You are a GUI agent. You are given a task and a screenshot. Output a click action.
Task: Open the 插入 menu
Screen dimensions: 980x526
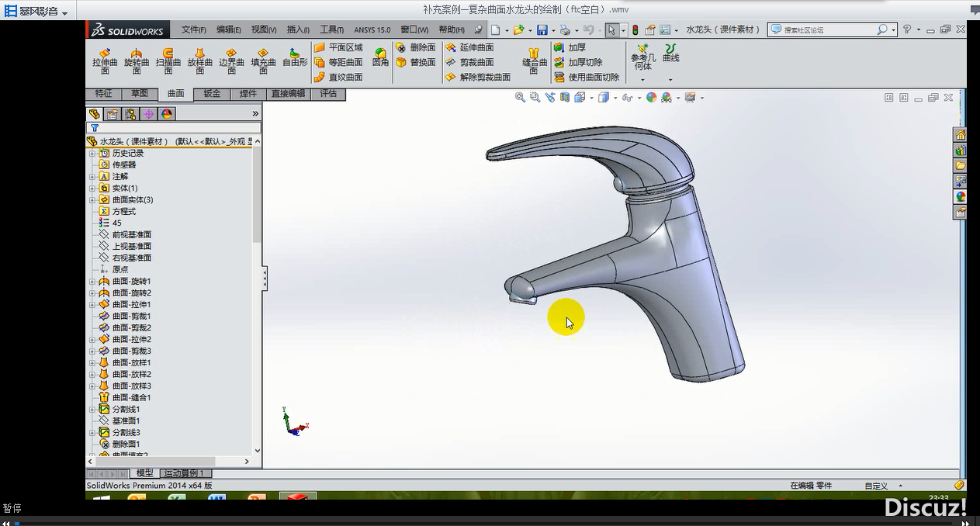tap(298, 30)
